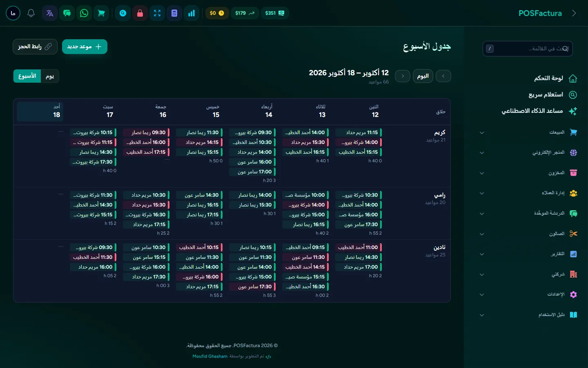Screen dimensions: 588x368
Task: Click the cyan search icon in the top bar
Action: point(123,13)
